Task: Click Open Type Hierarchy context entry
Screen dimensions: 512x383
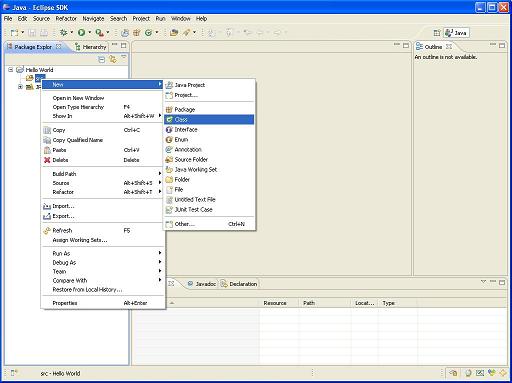Action: [x=103, y=107]
